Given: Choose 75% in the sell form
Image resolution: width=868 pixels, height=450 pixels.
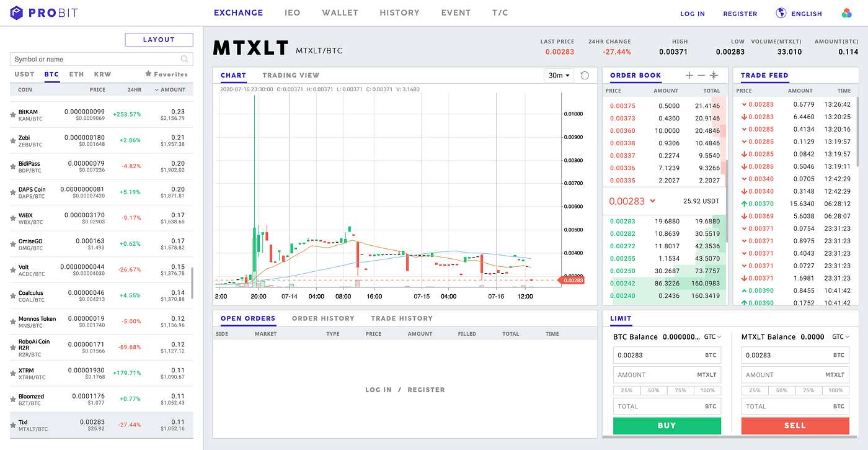Looking at the screenshot, I should pyautogui.click(x=808, y=390).
